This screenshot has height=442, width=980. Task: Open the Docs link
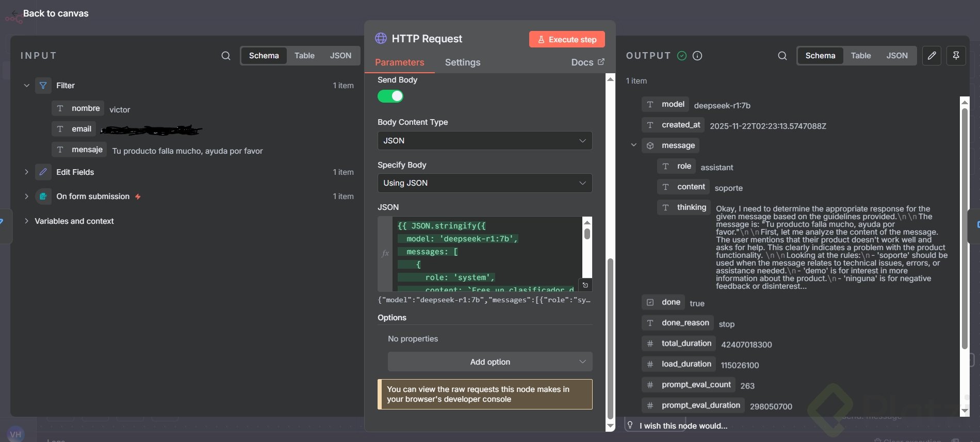[x=587, y=62]
